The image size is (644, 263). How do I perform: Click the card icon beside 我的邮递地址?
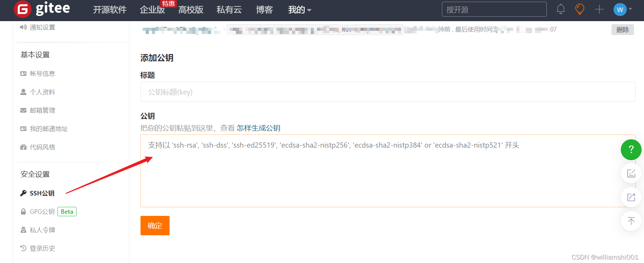click(x=23, y=129)
